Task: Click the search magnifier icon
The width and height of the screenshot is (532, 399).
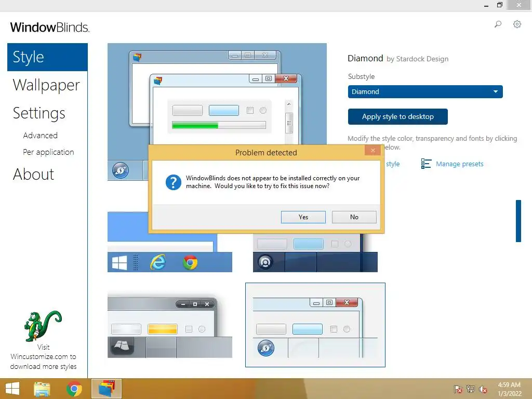Action: coord(498,24)
